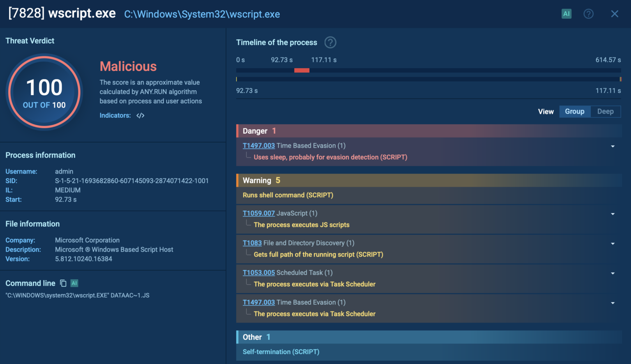Copy the command line using copy icon
The height and width of the screenshot is (364, 631).
[63, 283]
